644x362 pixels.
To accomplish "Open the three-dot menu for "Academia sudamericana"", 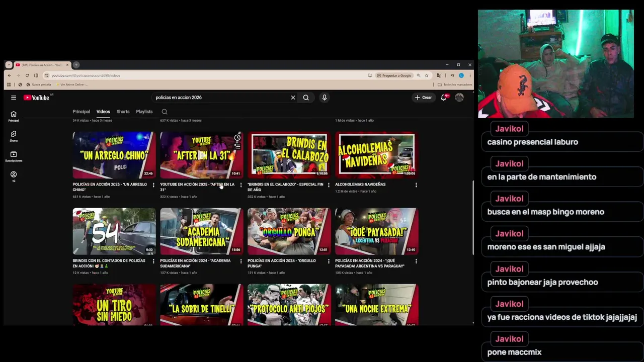I will [x=241, y=261].
